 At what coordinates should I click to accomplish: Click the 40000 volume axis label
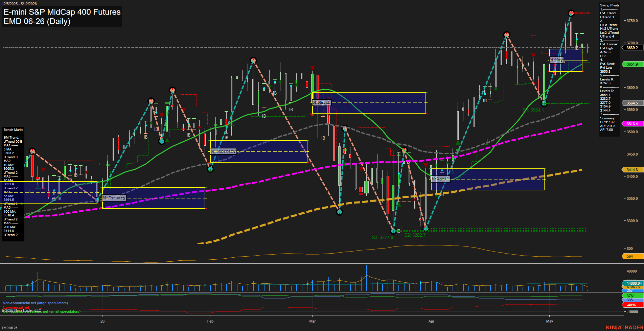point(631,271)
